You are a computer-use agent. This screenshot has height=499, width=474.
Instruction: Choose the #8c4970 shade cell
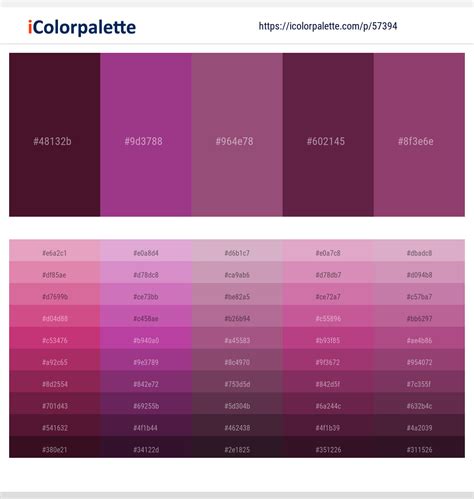pyautogui.click(x=237, y=360)
